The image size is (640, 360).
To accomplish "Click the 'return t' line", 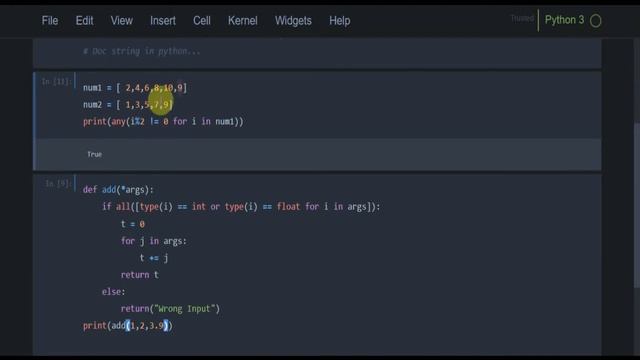I will pyautogui.click(x=140, y=275).
